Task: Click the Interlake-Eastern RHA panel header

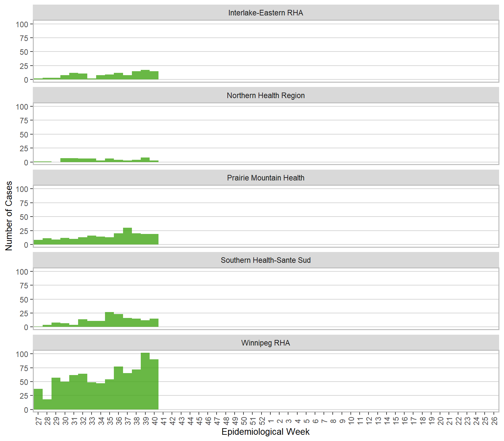Action: 265,13
